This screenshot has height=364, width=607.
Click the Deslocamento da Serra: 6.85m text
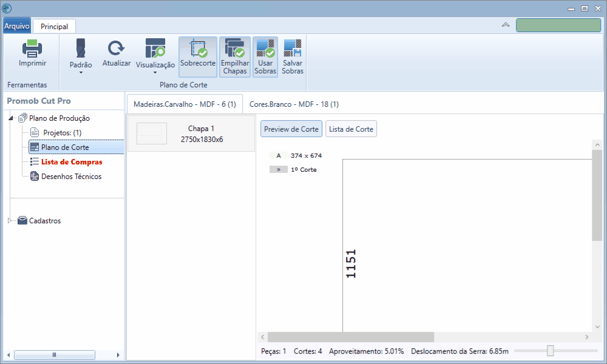click(460, 351)
